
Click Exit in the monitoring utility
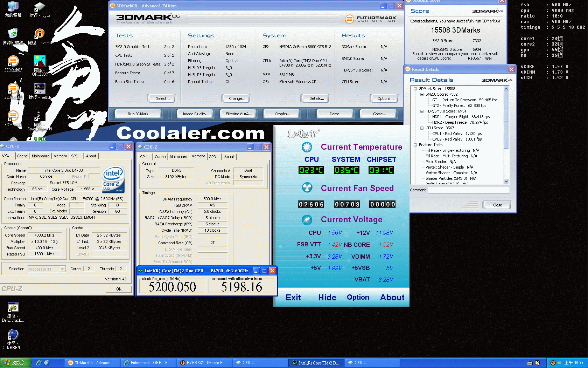coord(293,298)
